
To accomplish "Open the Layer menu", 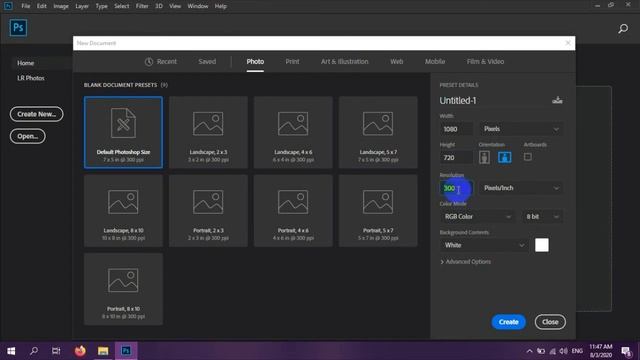I will tap(82, 6).
